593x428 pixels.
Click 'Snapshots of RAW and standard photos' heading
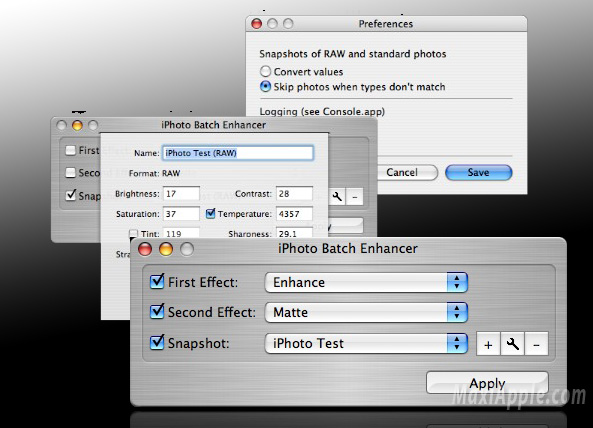click(353, 54)
